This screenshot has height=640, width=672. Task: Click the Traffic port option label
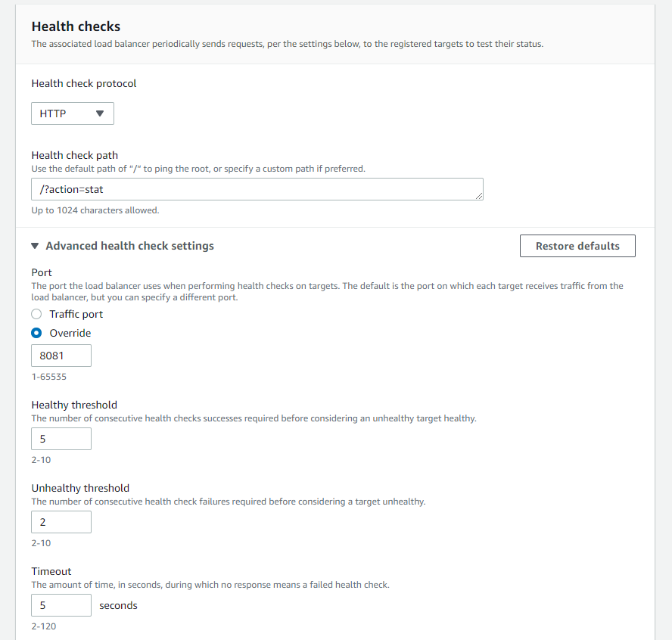(x=76, y=314)
